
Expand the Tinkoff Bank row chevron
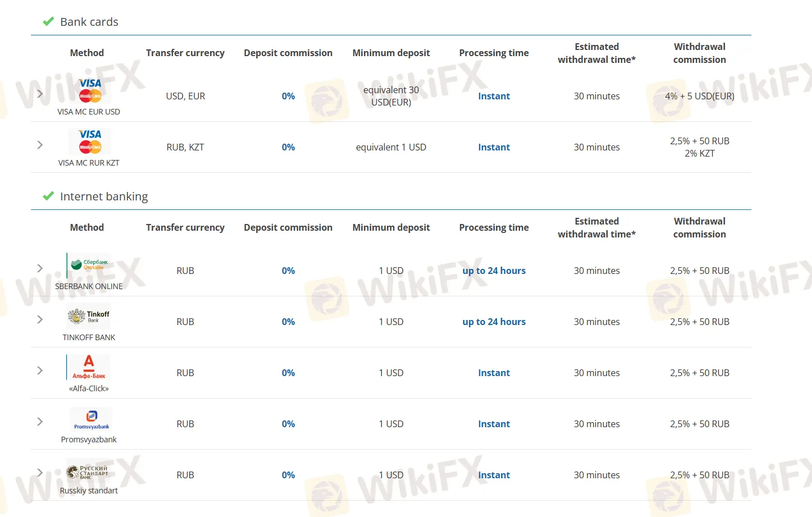point(39,319)
